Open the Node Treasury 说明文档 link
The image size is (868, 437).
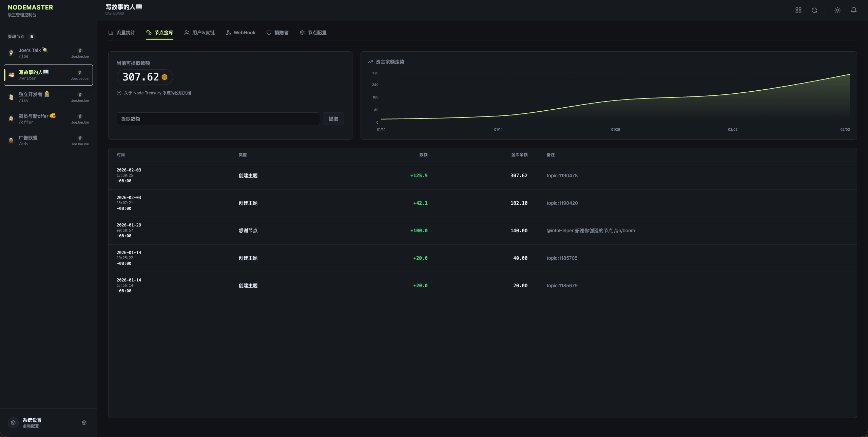pyautogui.click(x=157, y=93)
